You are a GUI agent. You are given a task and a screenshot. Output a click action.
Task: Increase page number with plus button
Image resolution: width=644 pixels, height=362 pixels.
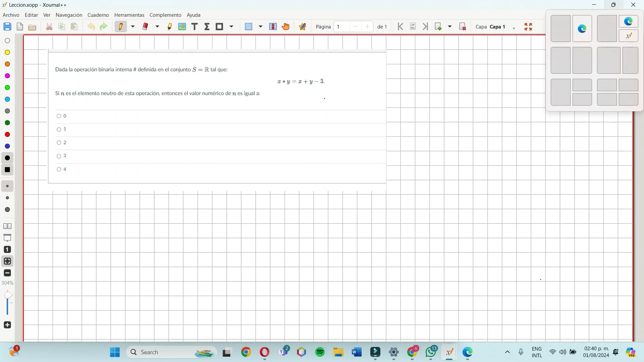click(368, 27)
